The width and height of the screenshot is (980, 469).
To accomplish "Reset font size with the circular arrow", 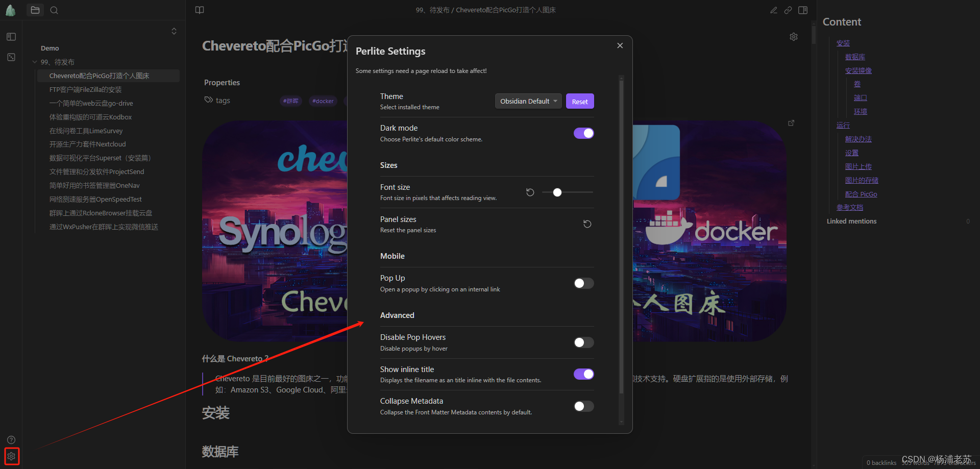I will coord(530,192).
